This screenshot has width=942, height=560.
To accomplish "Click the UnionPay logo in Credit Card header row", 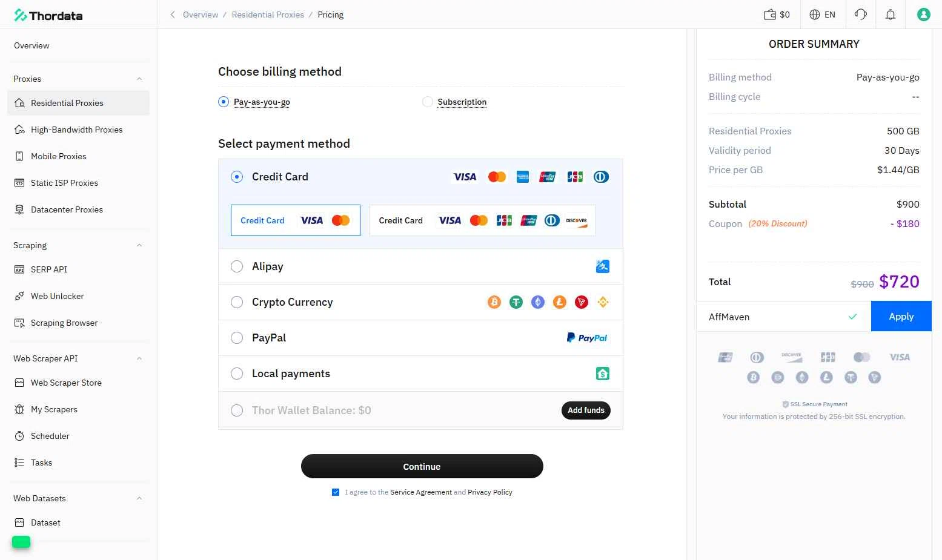I will point(548,177).
